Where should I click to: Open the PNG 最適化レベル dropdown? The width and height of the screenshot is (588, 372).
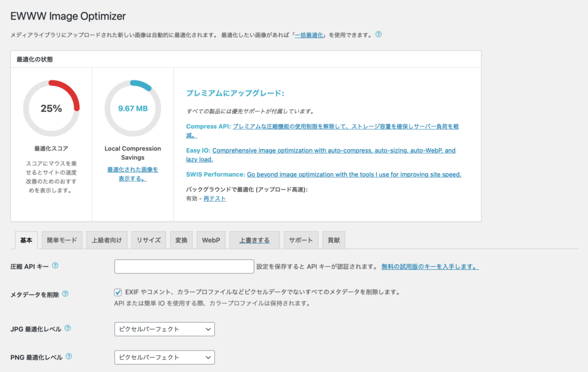pos(164,358)
